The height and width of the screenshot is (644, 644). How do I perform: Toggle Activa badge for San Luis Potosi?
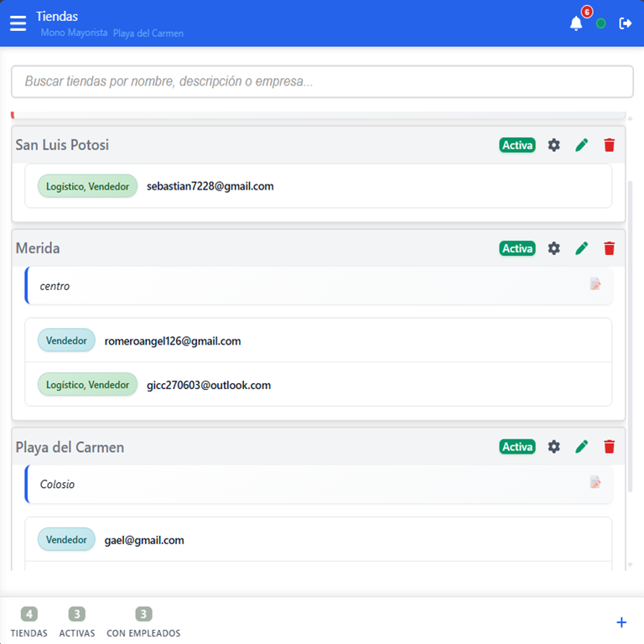(x=517, y=145)
